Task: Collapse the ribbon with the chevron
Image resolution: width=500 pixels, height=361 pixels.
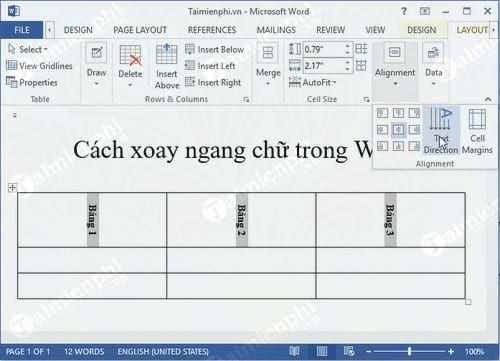Action: pyautogui.click(x=488, y=99)
